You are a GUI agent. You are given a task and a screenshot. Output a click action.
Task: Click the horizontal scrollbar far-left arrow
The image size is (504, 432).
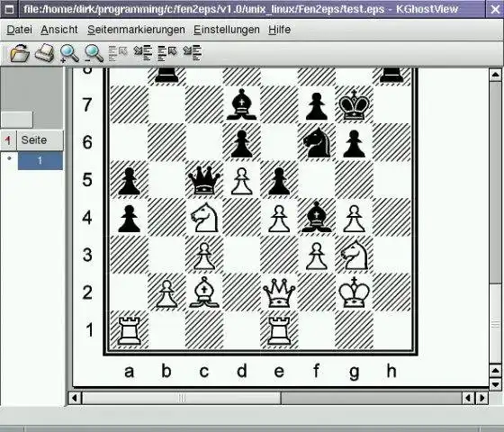click(74, 398)
